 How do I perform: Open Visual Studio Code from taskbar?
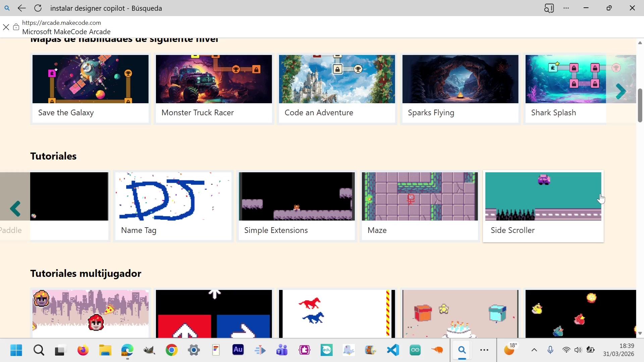click(x=393, y=350)
